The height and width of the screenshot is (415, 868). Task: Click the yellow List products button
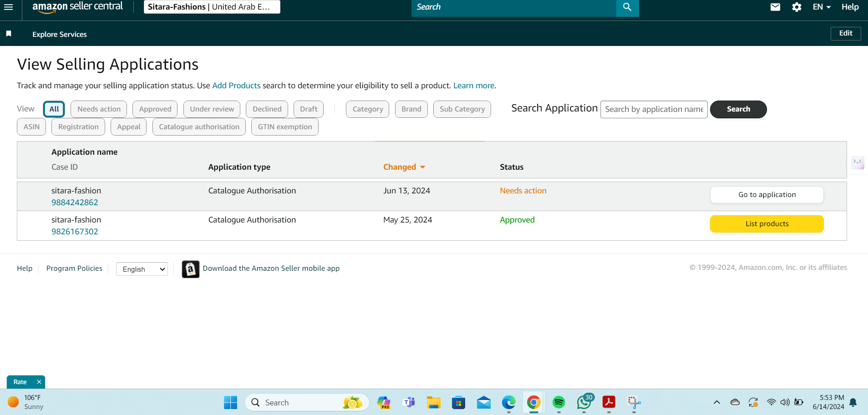(x=767, y=224)
